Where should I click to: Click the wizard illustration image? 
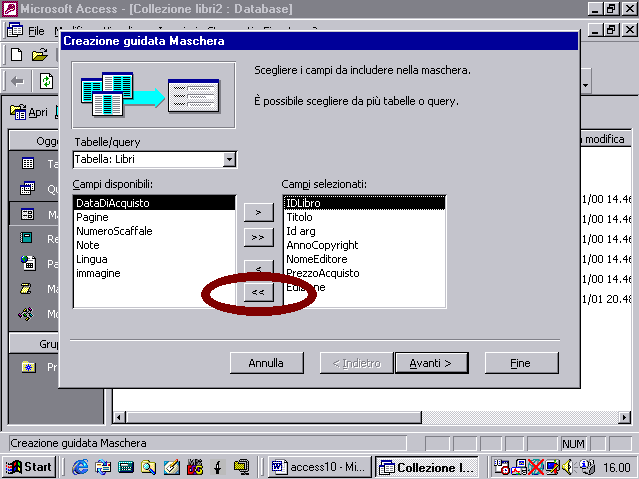pos(153,95)
